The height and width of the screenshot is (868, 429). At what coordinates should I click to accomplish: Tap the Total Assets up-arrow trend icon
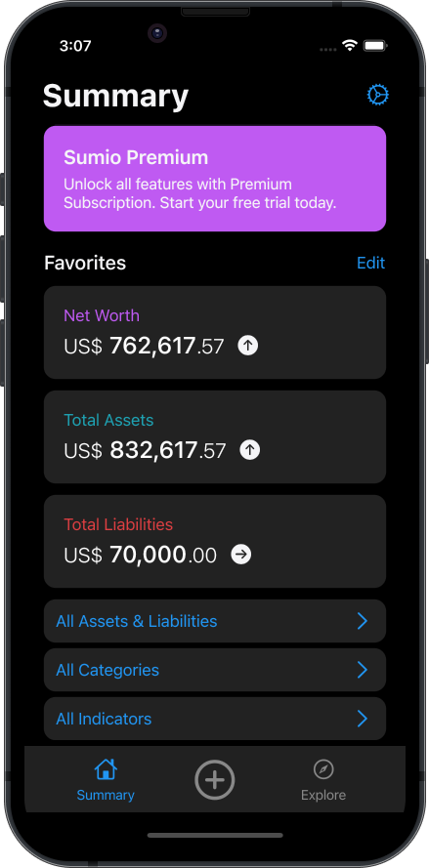tap(249, 450)
